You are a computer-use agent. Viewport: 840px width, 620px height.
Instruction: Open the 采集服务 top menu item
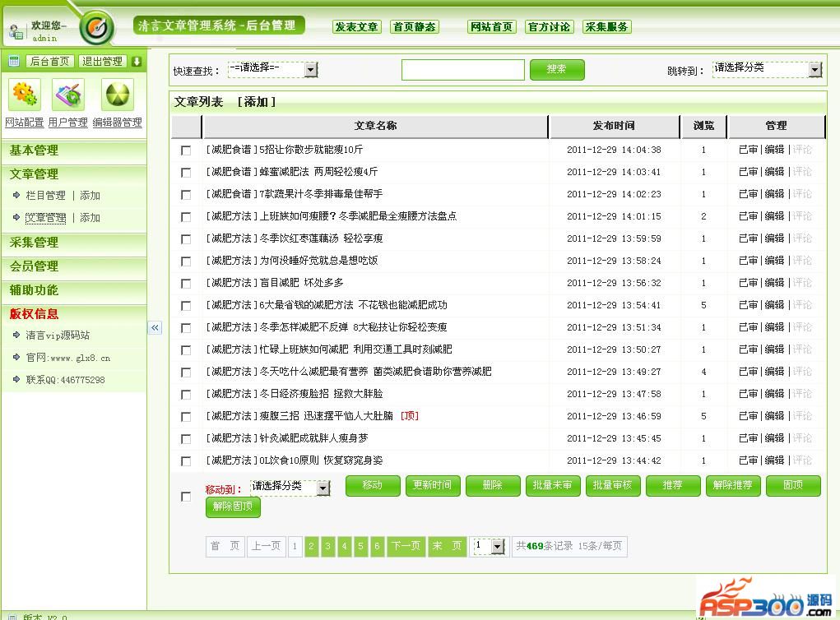click(606, 27)
